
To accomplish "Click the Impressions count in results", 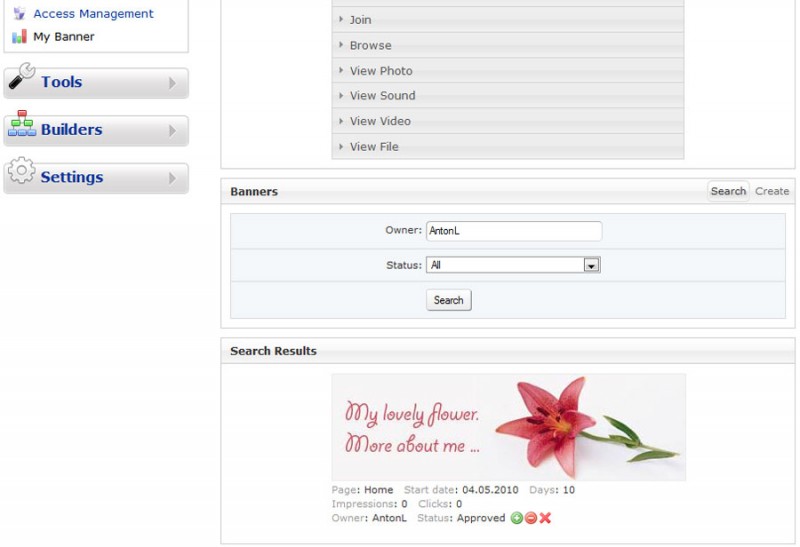I will tap(404, 504).
